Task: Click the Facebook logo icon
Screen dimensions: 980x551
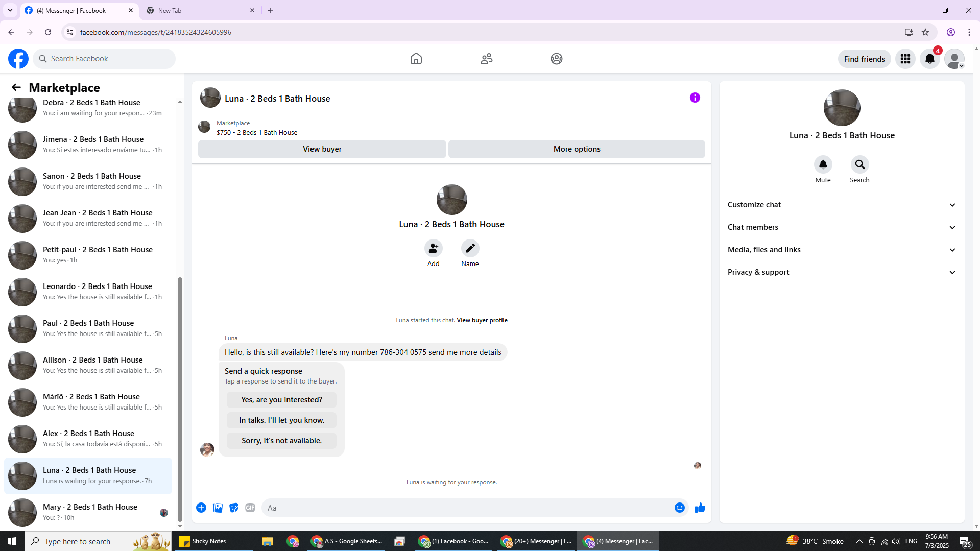Action: [x=18, y=59]
